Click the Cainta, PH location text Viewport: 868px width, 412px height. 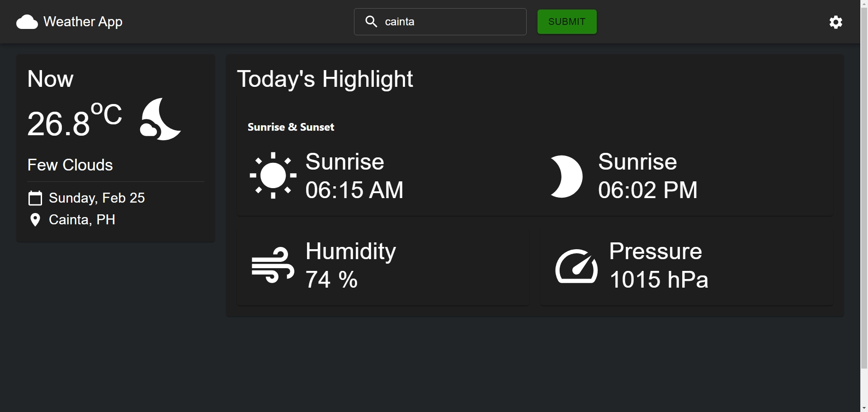pyautogui.click(x=82, y=220)
